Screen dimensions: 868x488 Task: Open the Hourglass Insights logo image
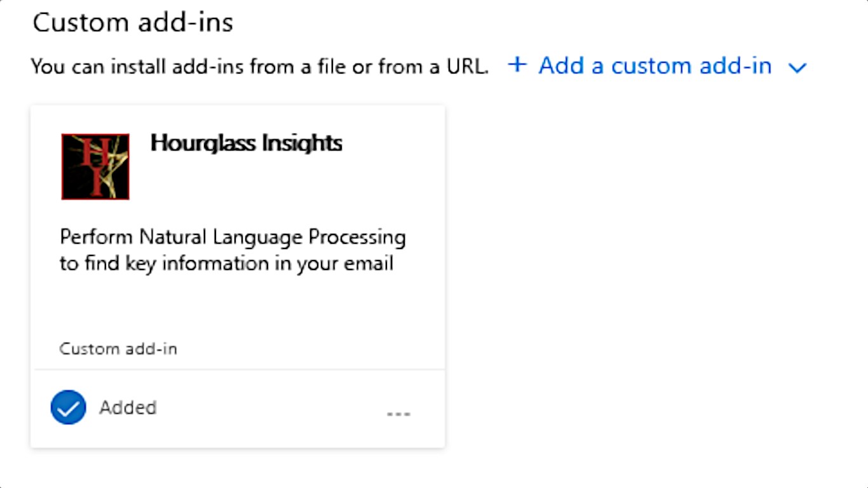[x=95, y=166]
